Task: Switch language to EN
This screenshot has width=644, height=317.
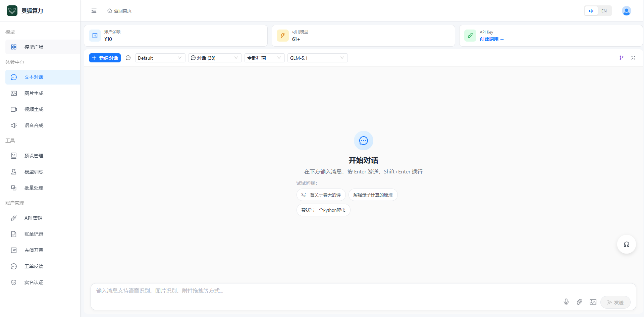Action: 604,11
